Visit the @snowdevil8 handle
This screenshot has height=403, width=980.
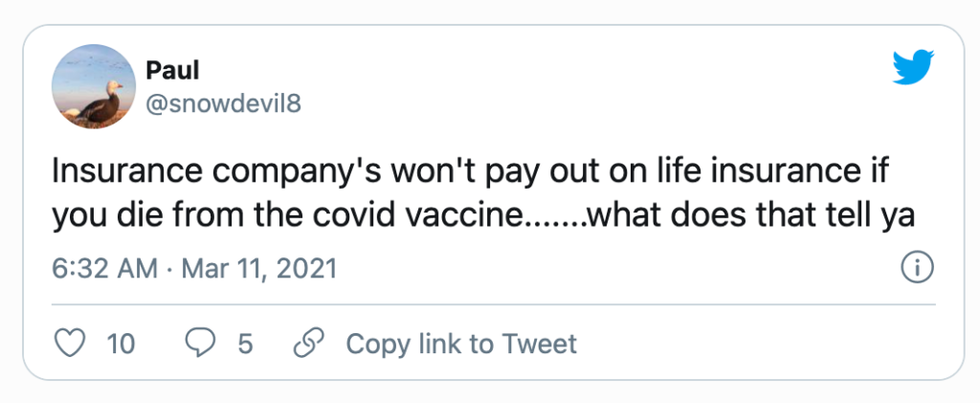[223, 103]
